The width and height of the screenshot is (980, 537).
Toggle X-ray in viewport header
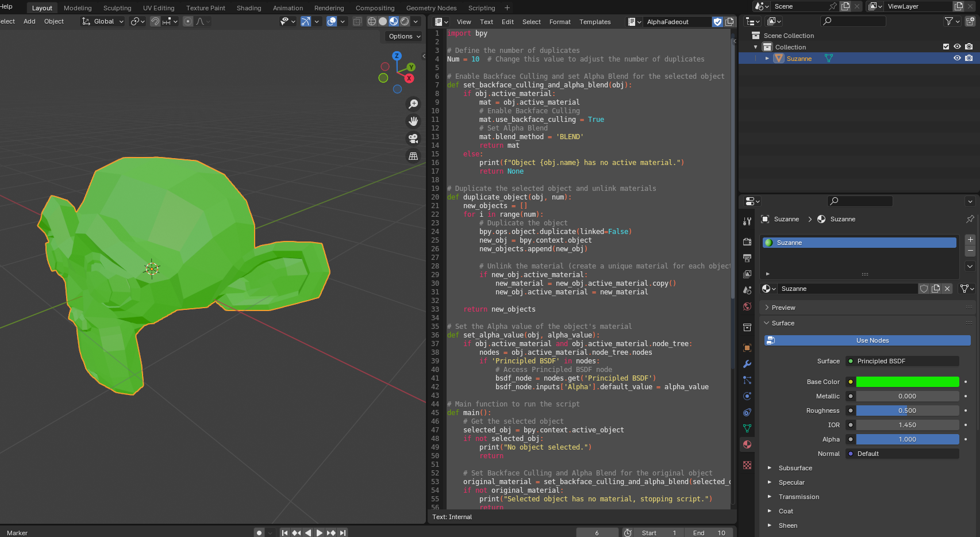point(357,21)
